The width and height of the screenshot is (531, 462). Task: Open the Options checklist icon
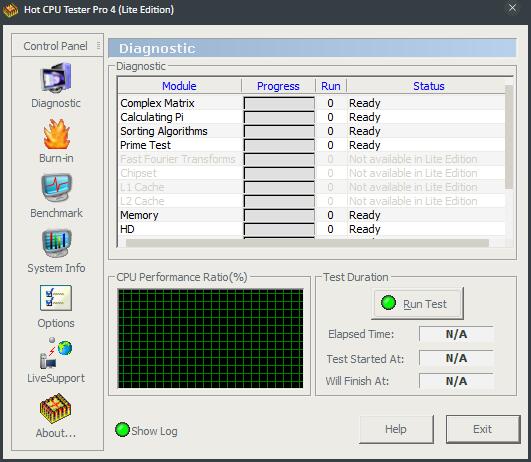coord(56,298)
